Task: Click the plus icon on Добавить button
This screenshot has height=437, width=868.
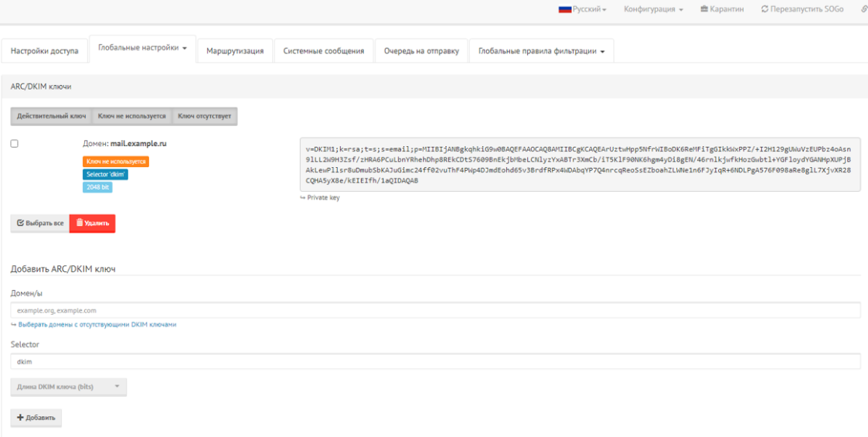Action: [20, 418]
